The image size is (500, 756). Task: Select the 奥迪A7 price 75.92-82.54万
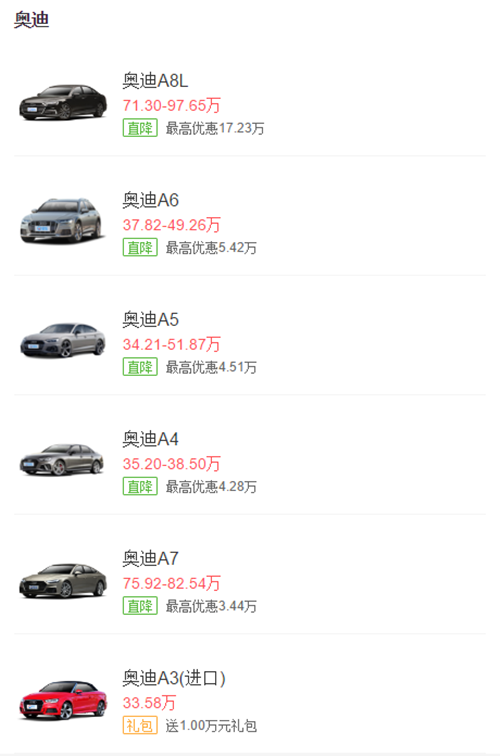[x=171, y=583]
